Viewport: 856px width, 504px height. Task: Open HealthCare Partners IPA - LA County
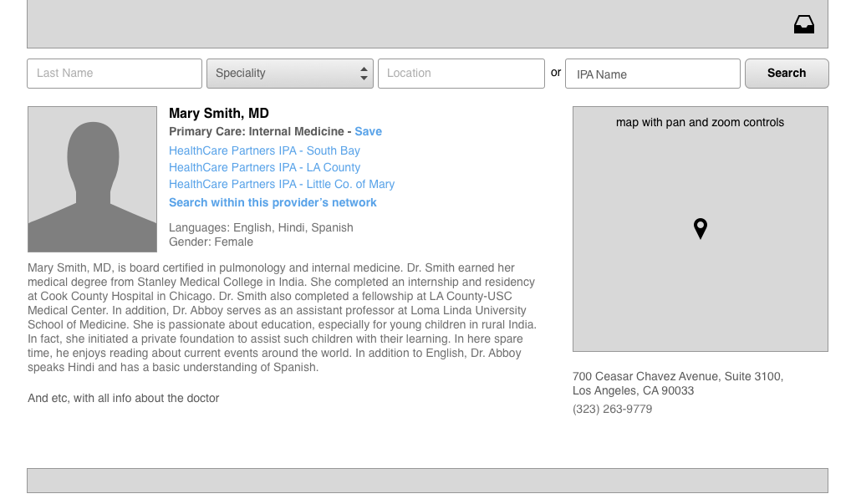264,167
